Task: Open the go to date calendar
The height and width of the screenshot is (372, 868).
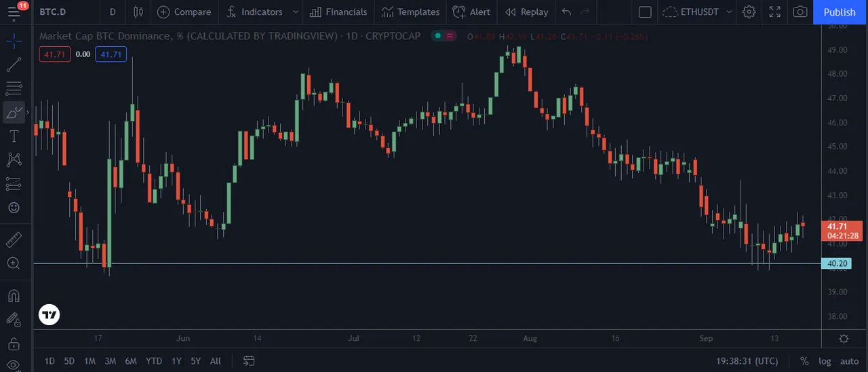Action: point(249,361)
